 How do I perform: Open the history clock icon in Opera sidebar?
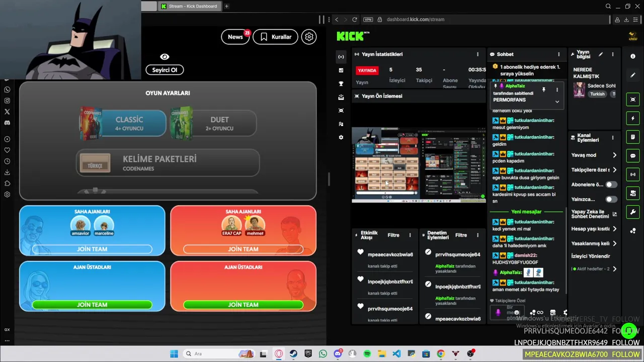(7, 161)
